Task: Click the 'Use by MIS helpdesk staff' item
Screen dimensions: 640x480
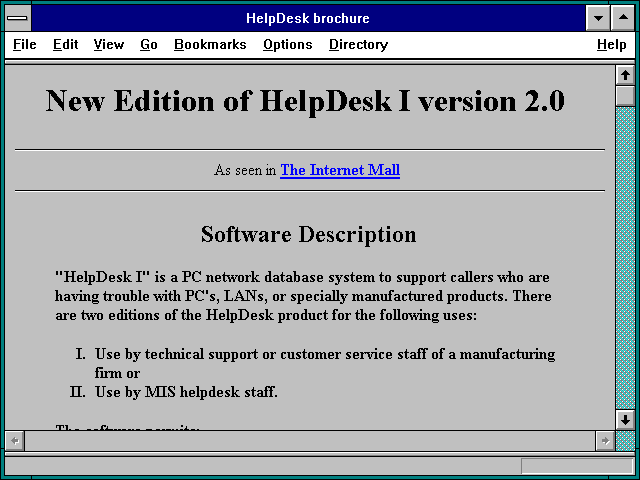Action: point(186,392)
